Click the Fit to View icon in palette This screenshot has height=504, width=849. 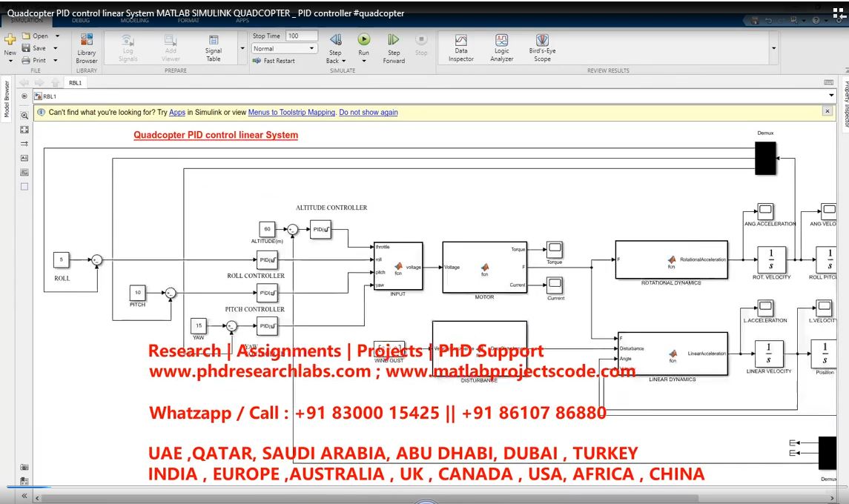(24, 130)
